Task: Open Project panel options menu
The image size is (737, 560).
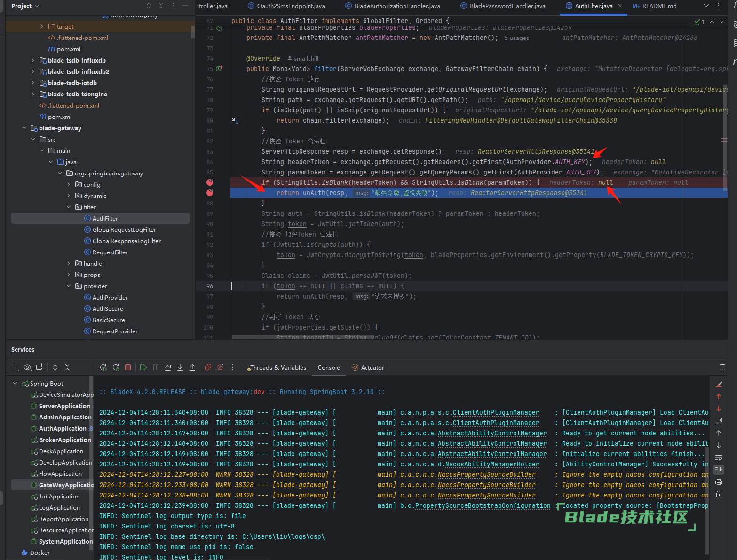Action: (173, 6)
